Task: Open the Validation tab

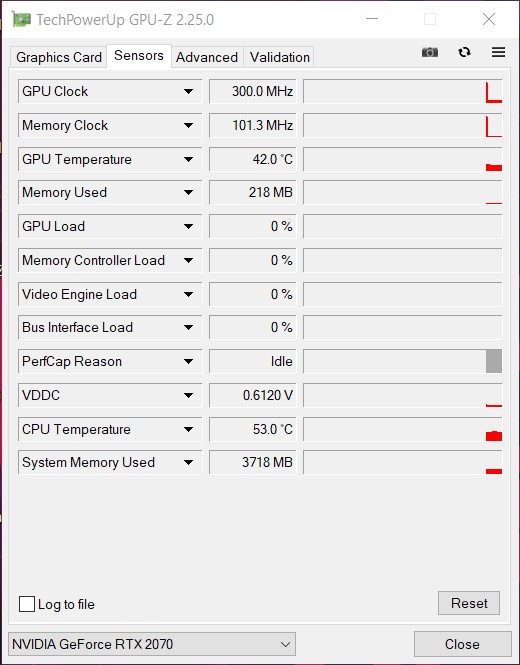Action: tap(280, 57)
